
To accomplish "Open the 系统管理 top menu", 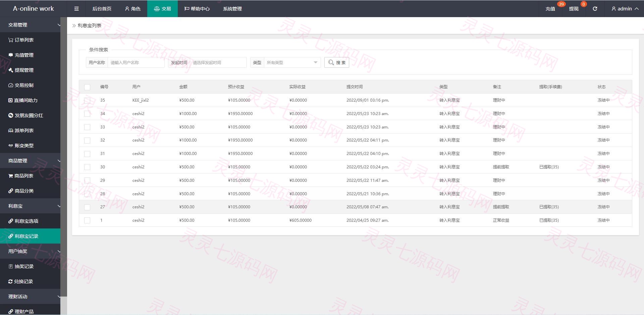I will coord(232,9).
